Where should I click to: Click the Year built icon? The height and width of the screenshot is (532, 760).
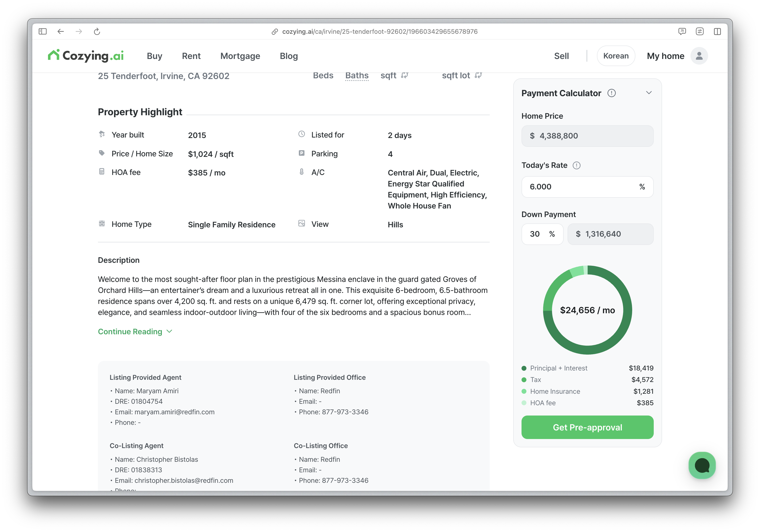[x=102, y=134]
